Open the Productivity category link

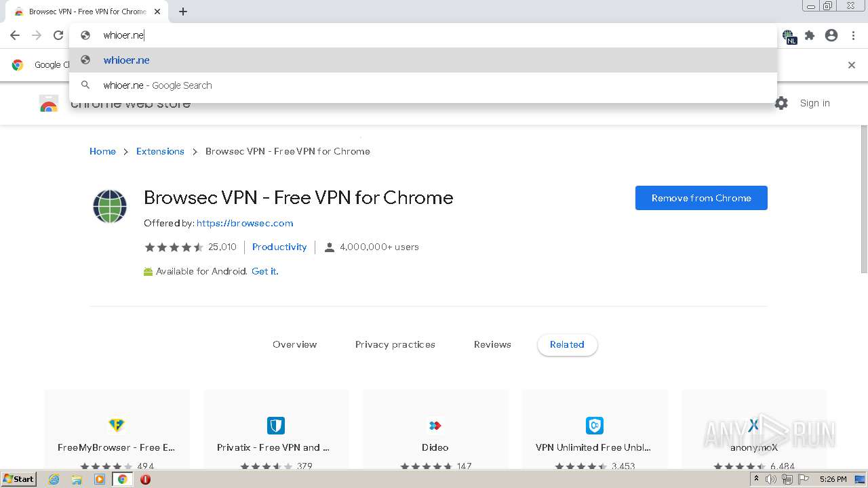(x=279, y=247)
